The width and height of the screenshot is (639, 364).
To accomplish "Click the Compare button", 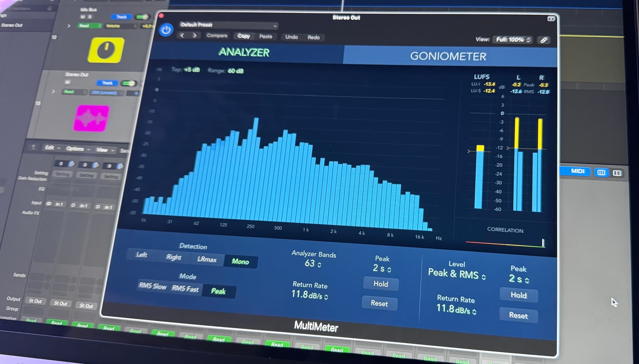I will [217, 36].
